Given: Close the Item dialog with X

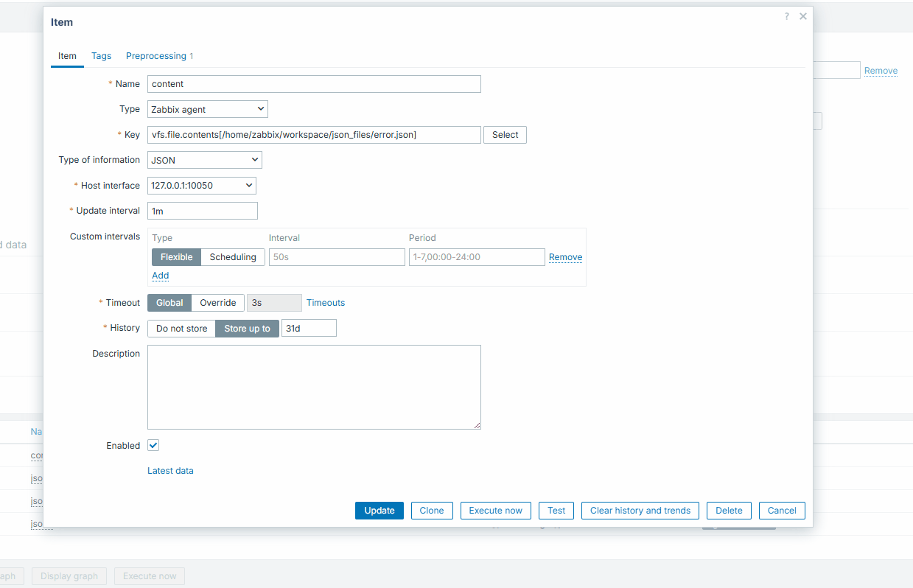Looking at the screenshot, I should click(803, 16).
